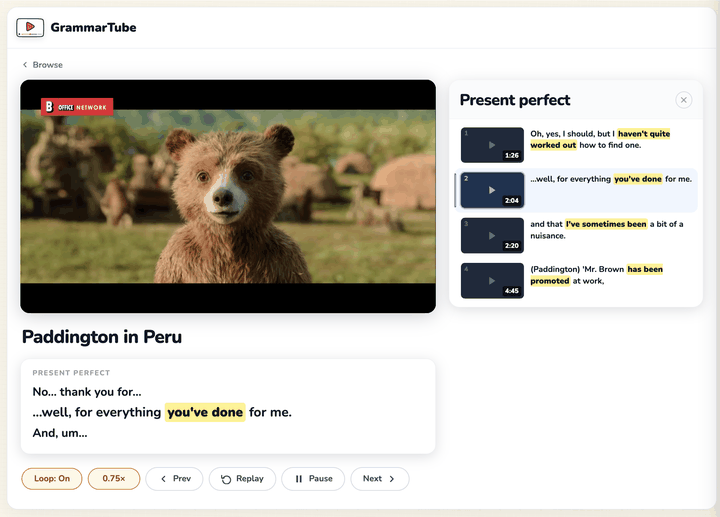Play clip 3 thumbnail at 2:20
The width and height of the screenshot is (720, 517).
[x=492, y=236]
